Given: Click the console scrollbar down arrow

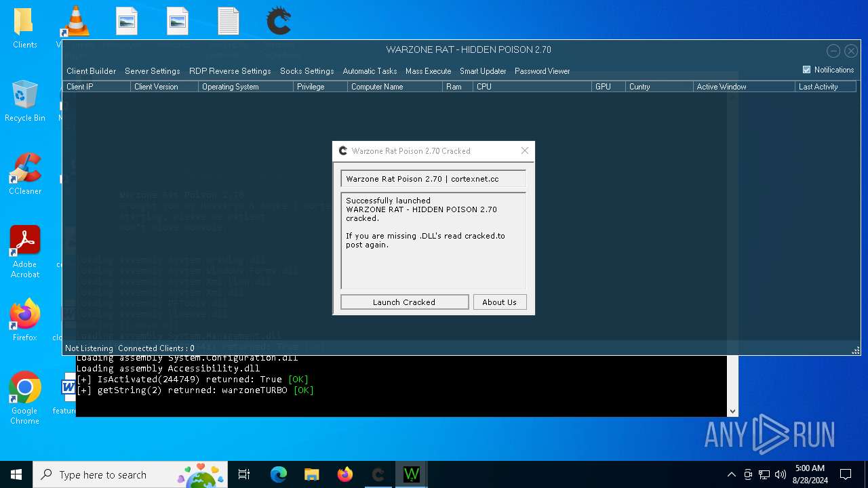Looking at the screenshot, I should tap(732, 411).
